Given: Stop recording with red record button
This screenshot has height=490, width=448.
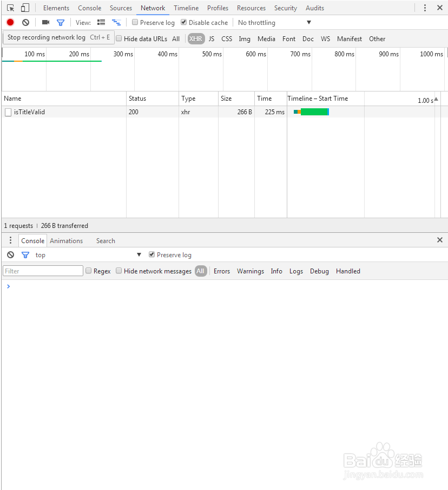Looking at the screenshot, I should [10, 23].
